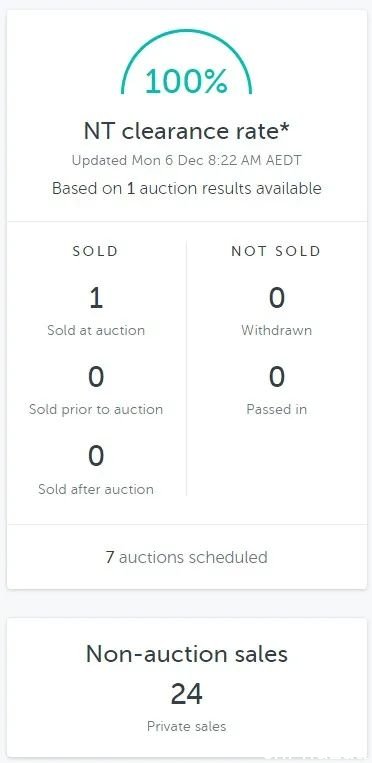This screenshot has height=763, width=372.
Task: Click the 100% clearance rate figure
Action: (186, 81)
